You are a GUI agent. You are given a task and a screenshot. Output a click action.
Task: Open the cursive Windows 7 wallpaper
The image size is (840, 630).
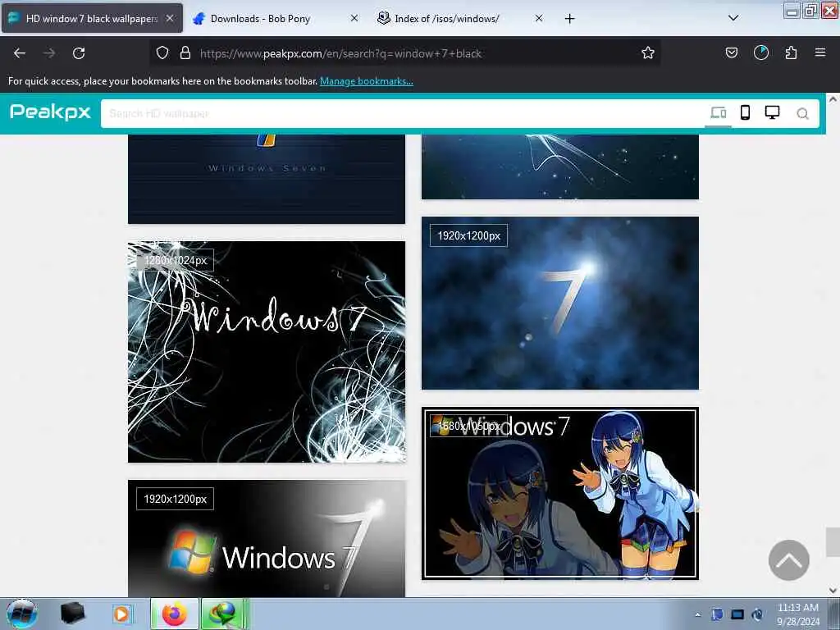coord(267,352)
